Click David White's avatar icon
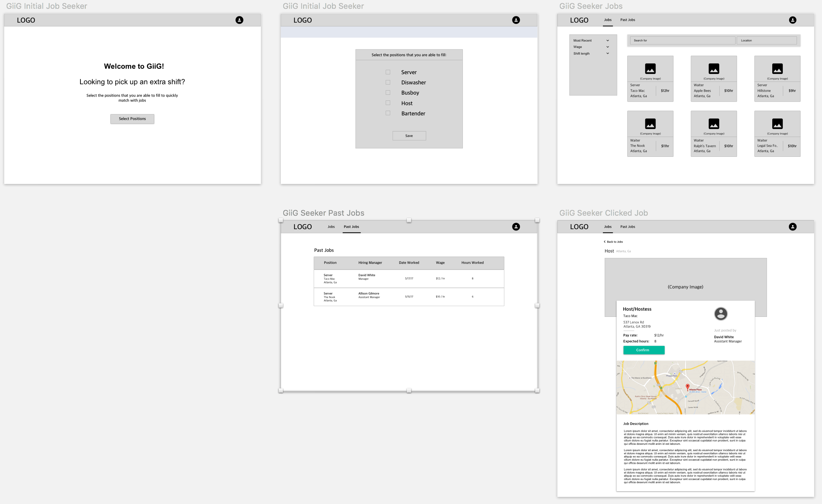 tap(721, 313)
